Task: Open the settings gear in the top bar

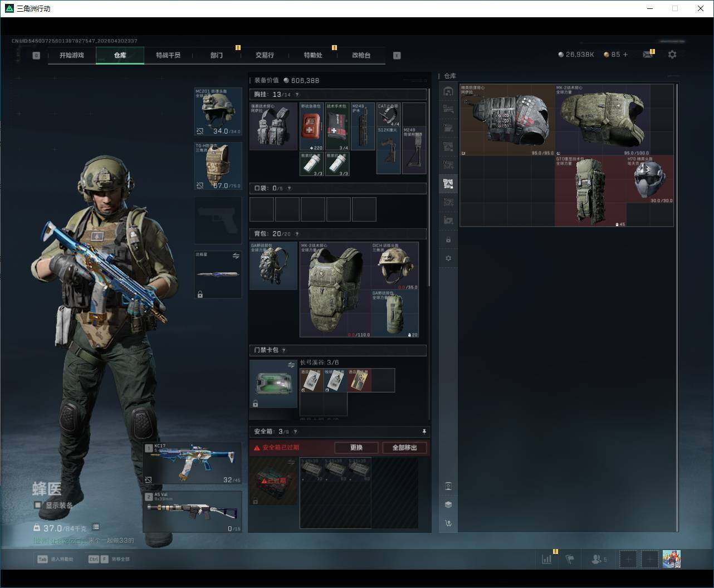Action: [x=672, y=55]
